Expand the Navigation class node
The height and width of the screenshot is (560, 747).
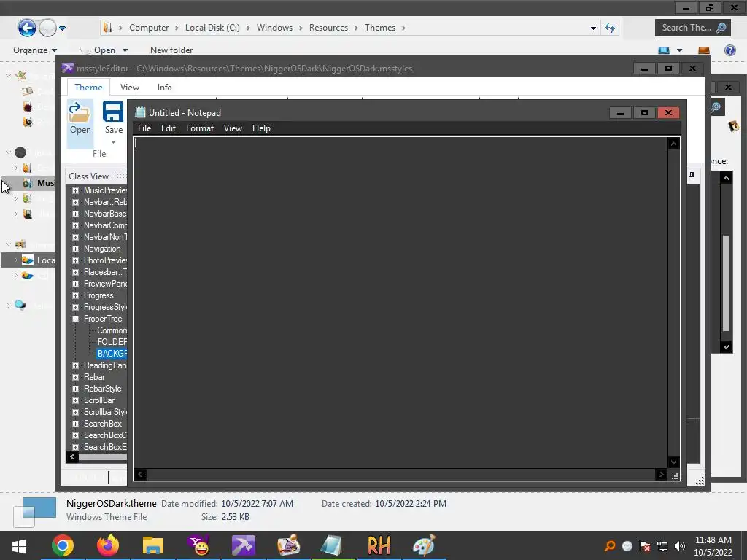click(75, 249)
